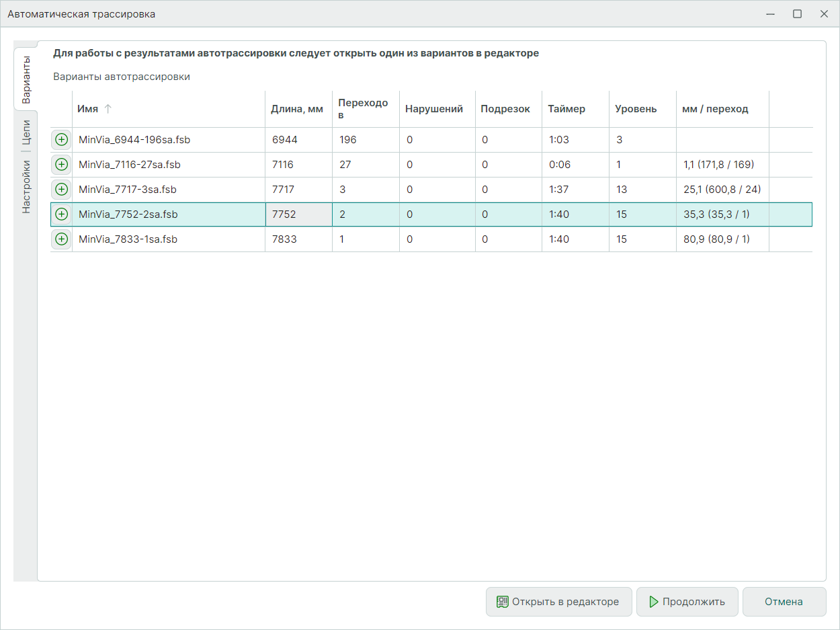Click the length cell showing 7752
Viewport: 840px width, 630px height.
coord(284,214)
